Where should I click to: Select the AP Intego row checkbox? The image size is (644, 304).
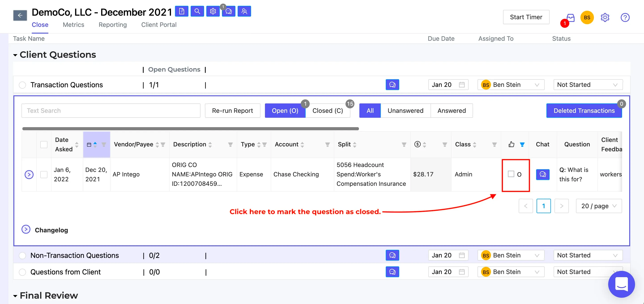(x=44, y=174)
